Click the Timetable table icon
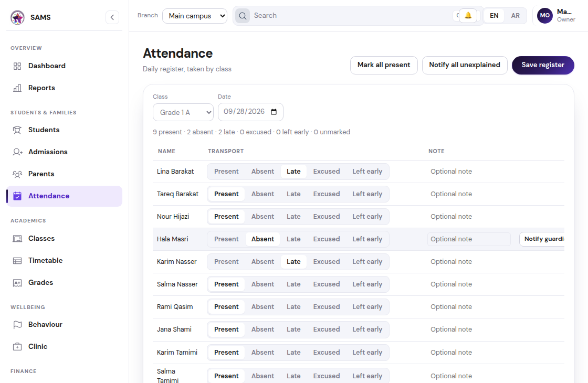 pos(17,260)
